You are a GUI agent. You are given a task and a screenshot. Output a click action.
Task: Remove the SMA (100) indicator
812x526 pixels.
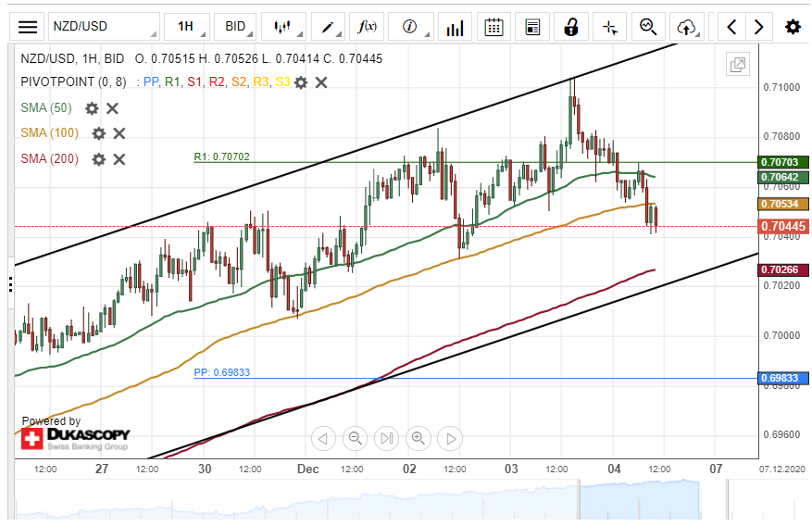(x=119, y=133)
